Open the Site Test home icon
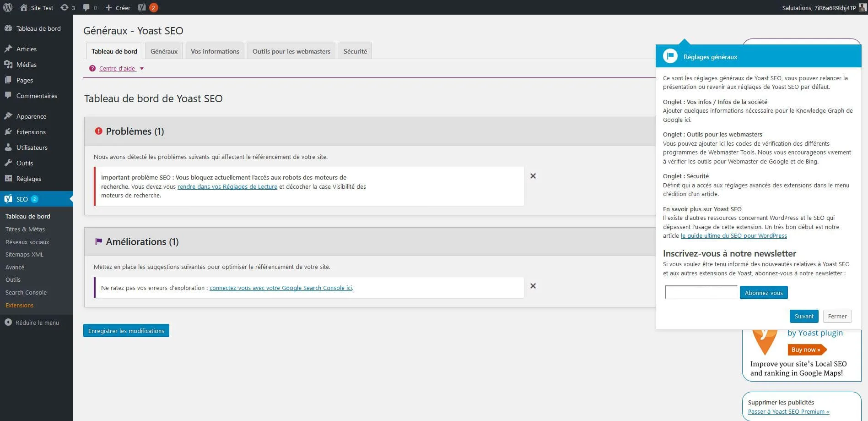Image resolution: width=868 pixels, height=421 pixels. click(24, 7)
